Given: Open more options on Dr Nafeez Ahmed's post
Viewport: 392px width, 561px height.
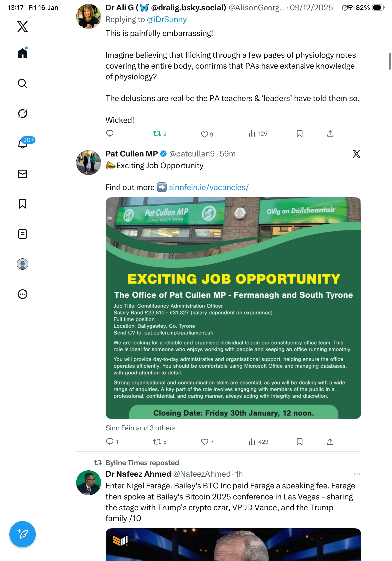Looking at the screenshot, I should (357, 474).
